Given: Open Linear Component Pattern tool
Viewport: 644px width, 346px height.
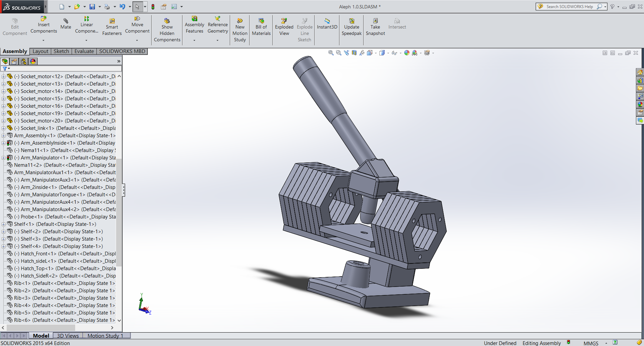Looking at the screenshot, I should [x=87, y=25].
